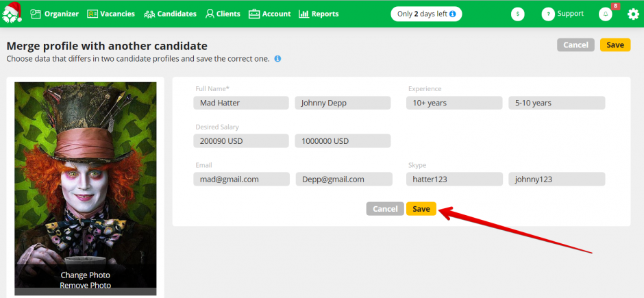Open the Organizer menu

(55, 14)
